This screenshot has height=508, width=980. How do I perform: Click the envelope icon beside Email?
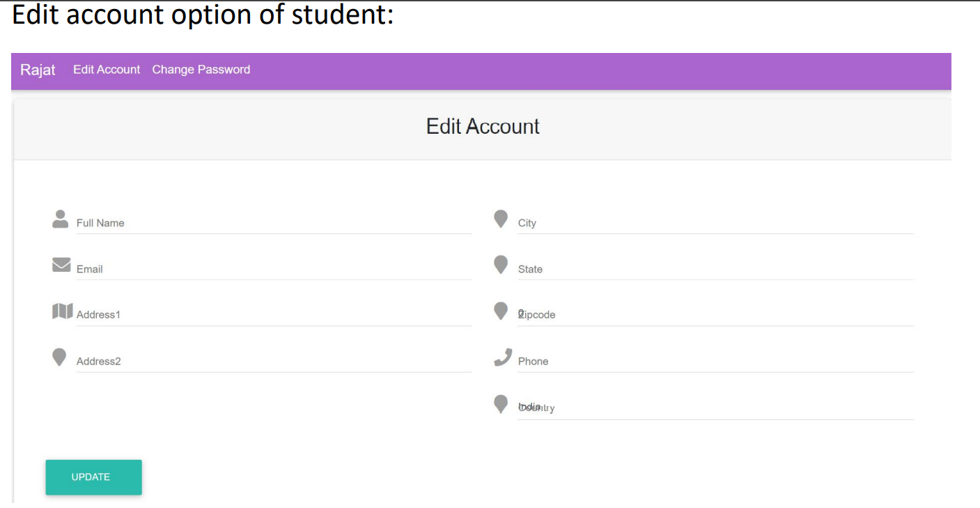[61, 264]
